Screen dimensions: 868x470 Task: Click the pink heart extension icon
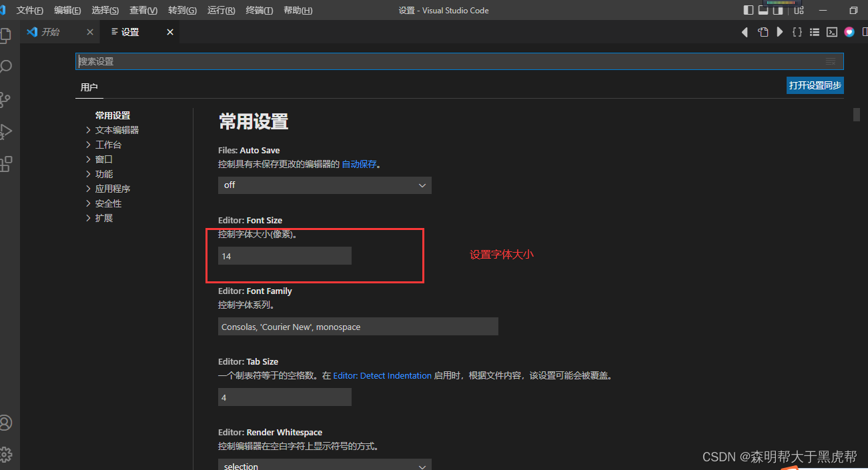click(849, 32)
